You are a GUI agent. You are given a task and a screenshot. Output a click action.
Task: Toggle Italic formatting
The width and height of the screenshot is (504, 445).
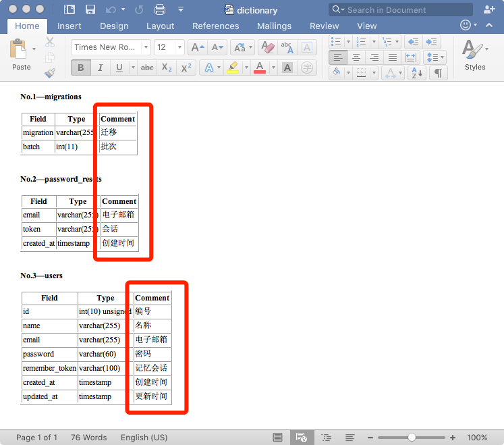(x=101, y=68)
